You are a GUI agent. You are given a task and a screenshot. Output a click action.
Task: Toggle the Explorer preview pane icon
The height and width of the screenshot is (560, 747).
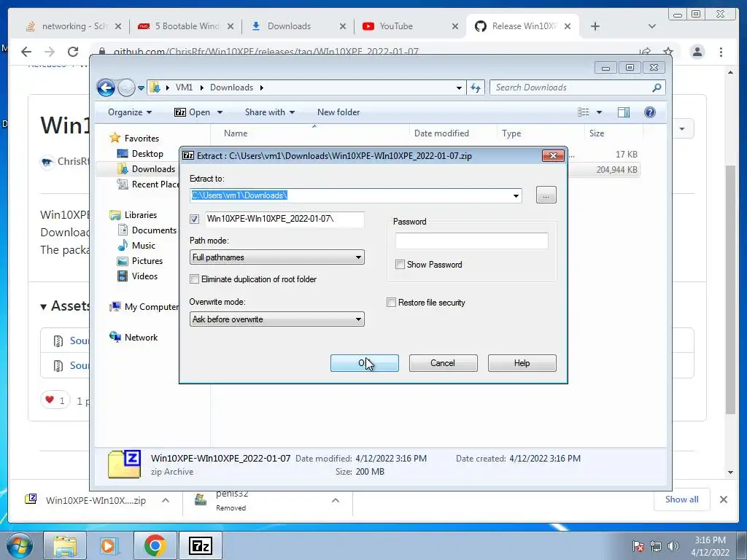[x=623, y=112]
